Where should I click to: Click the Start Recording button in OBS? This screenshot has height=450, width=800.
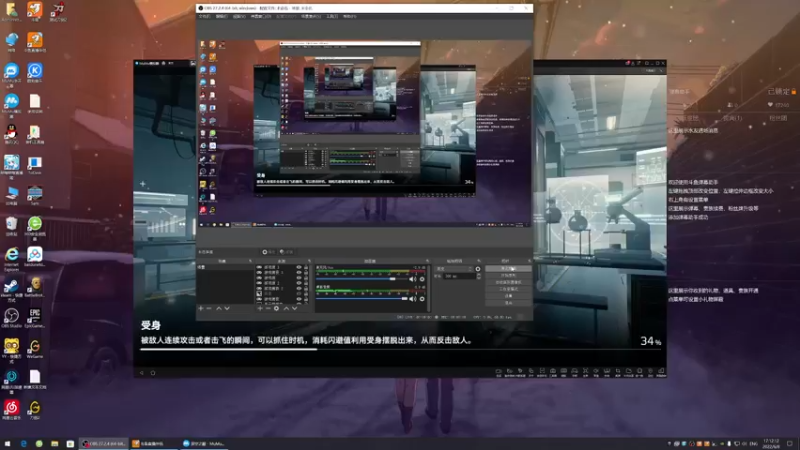click(508, 275)
